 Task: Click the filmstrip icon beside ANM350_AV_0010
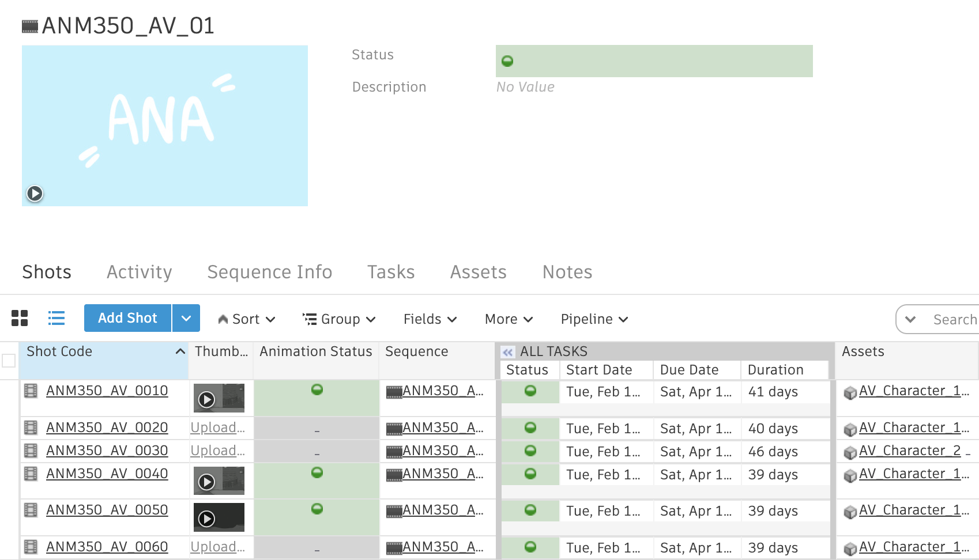coord(32,390)
